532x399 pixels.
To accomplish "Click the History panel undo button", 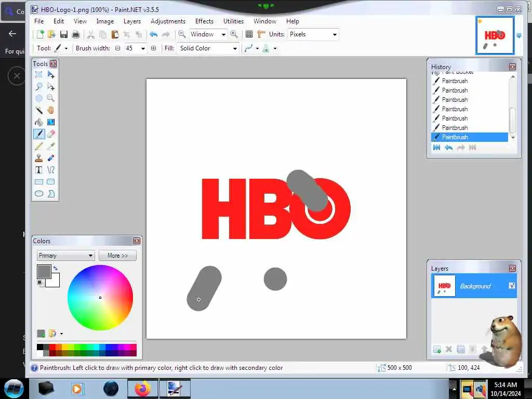I will (x=448, y=148).
